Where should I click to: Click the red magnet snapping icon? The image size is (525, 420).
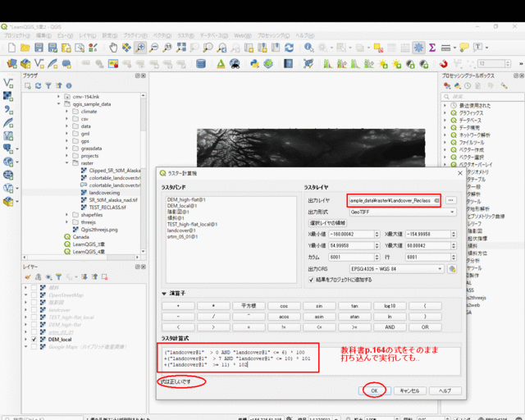pyautogui.click(x=443, y=64)
